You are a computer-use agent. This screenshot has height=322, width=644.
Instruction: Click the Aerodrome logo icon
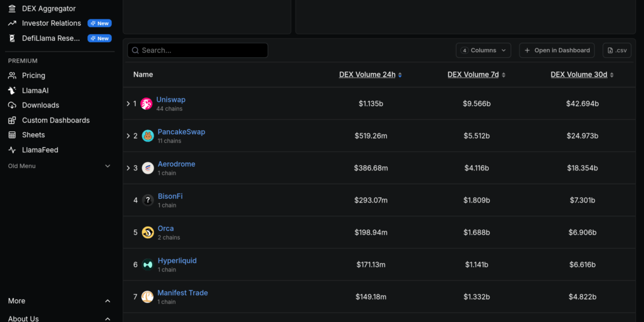pos(148,168)
